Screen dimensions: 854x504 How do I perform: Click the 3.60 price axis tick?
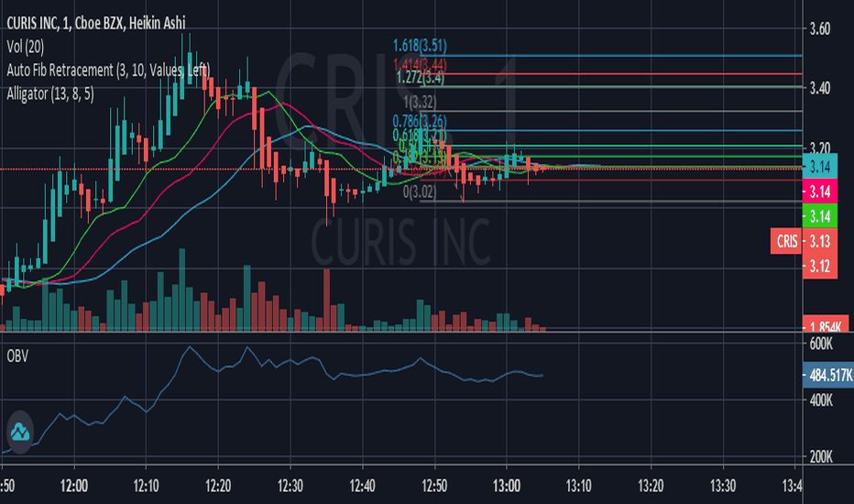click(820, 29)
